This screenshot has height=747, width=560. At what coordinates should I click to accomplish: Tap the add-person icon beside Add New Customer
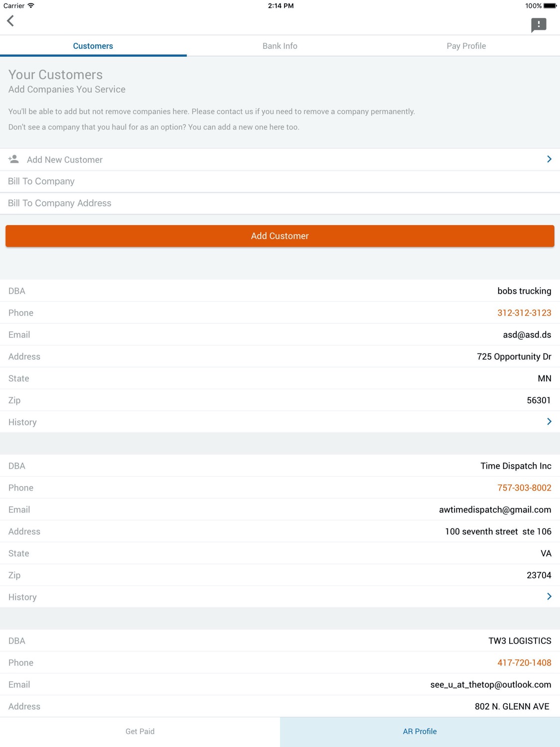13,159
